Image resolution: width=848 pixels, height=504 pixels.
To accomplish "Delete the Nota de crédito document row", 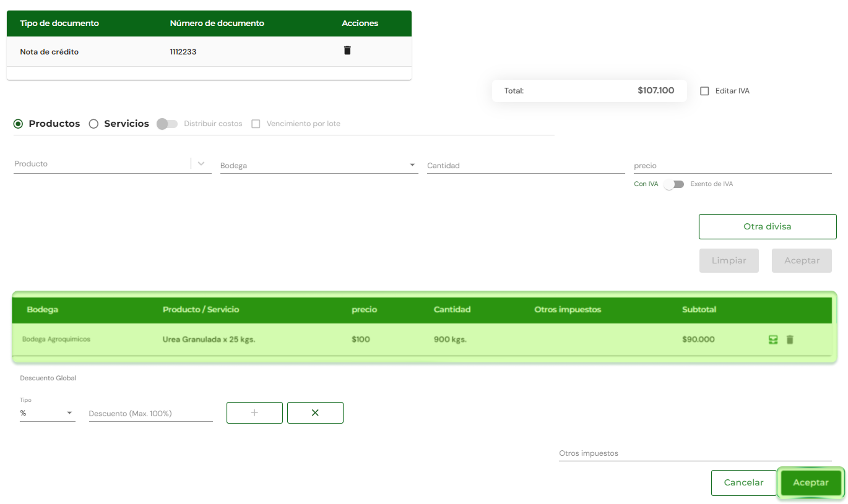I will coord(347,50).
